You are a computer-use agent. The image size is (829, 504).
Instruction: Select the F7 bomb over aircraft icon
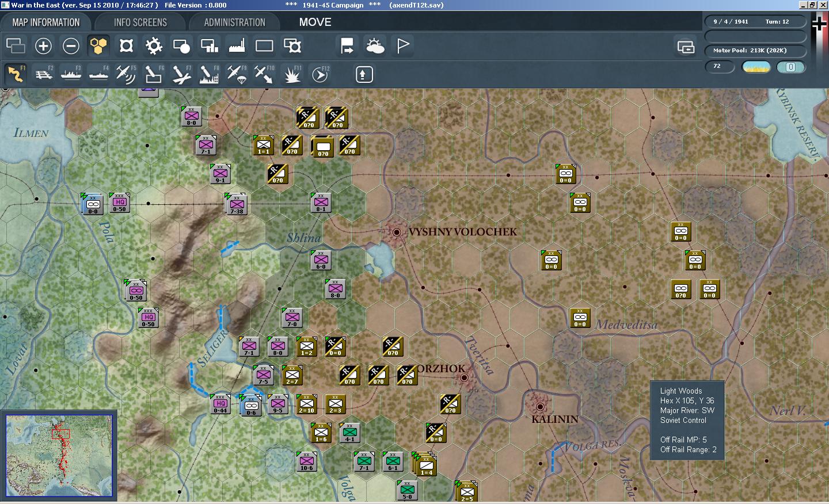click(x=181, y=74)
